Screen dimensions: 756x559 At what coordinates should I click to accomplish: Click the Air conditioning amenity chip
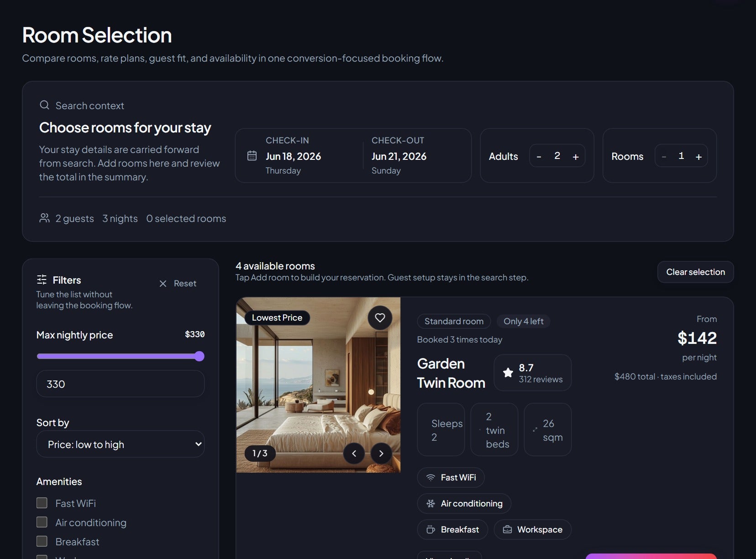pyautogui.click(x=464, y=504)
